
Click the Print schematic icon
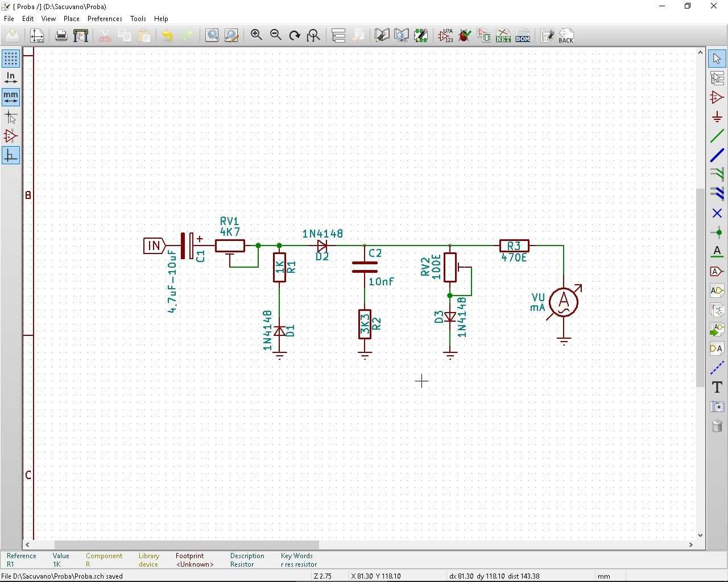[61, 36]
